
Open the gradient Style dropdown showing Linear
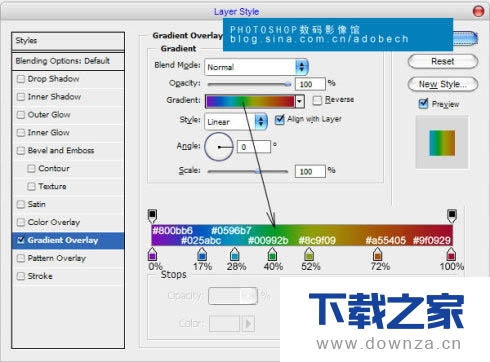(x=236, y=122)
